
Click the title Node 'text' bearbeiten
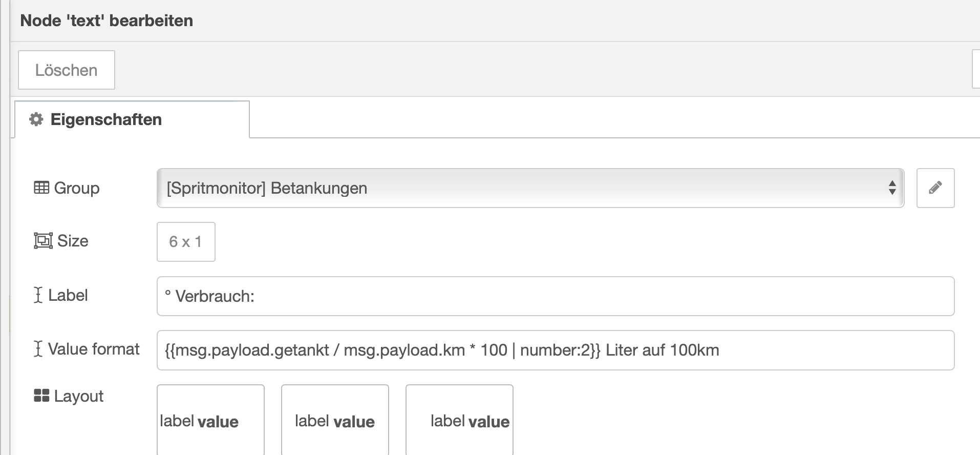(x=106, y=20)
